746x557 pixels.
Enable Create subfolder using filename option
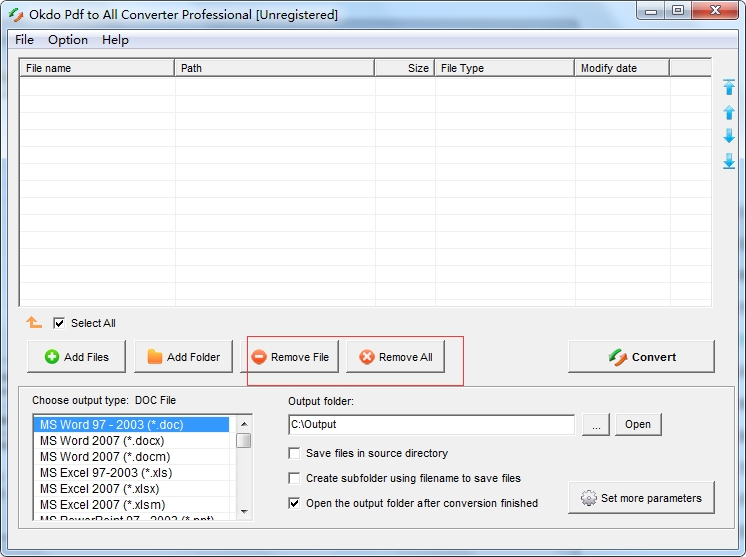point(294,478)
